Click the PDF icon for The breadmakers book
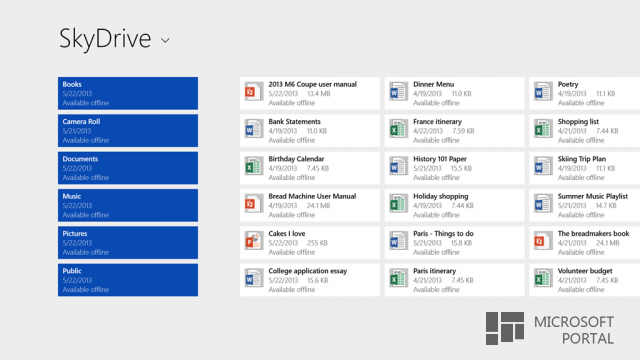 coord(543,241)
